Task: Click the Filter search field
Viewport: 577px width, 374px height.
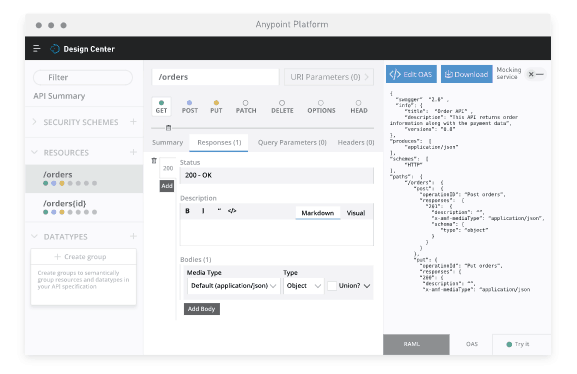Action: point(83,77)
